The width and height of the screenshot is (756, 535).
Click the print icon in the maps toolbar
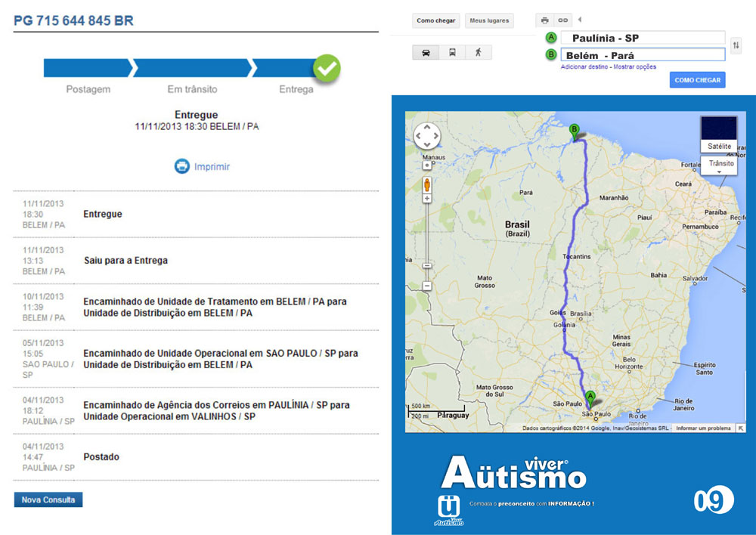(544, 20)
